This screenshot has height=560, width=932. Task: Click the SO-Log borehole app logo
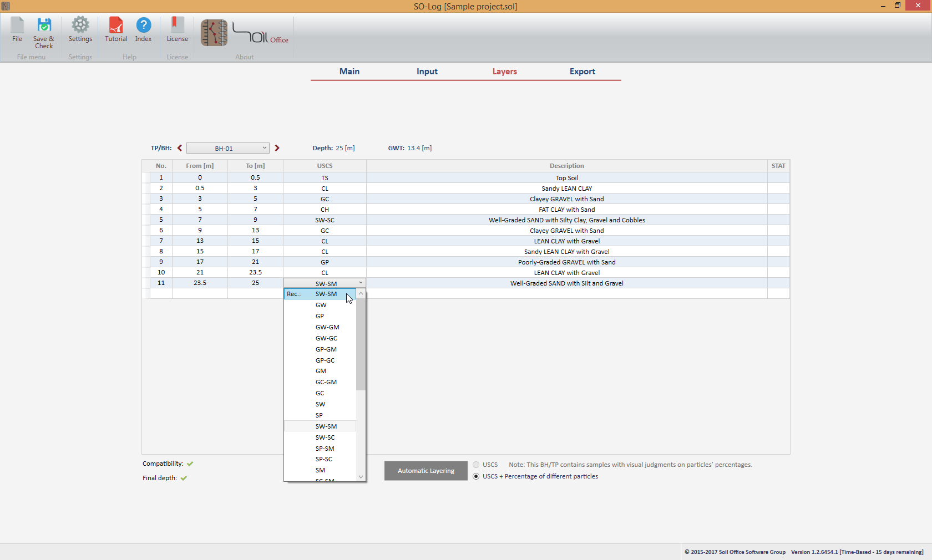[x=214, y=33]
